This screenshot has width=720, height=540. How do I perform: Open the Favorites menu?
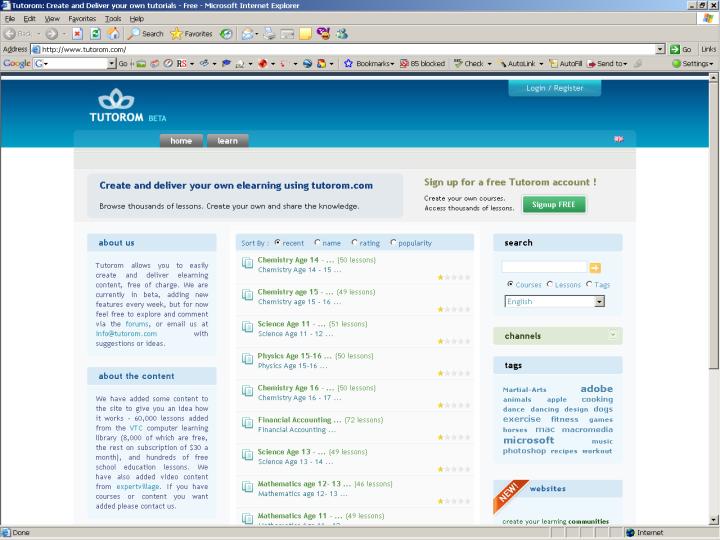coord(82,19)
